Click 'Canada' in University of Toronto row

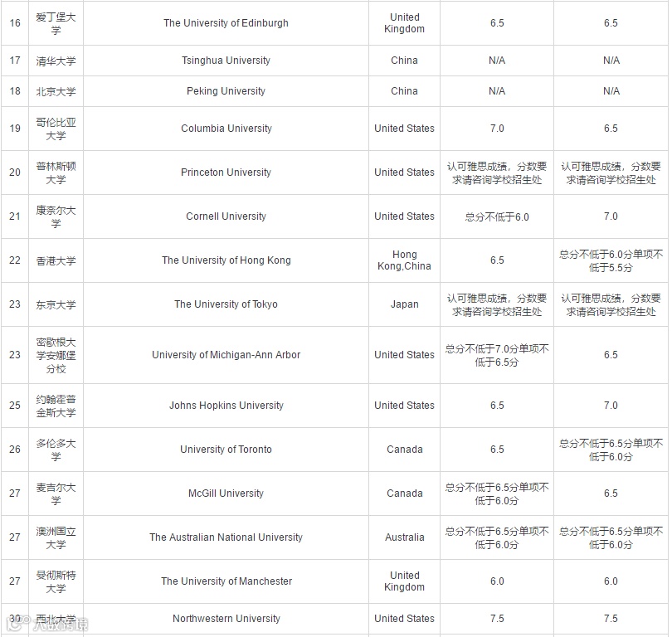tap(405, 450)
